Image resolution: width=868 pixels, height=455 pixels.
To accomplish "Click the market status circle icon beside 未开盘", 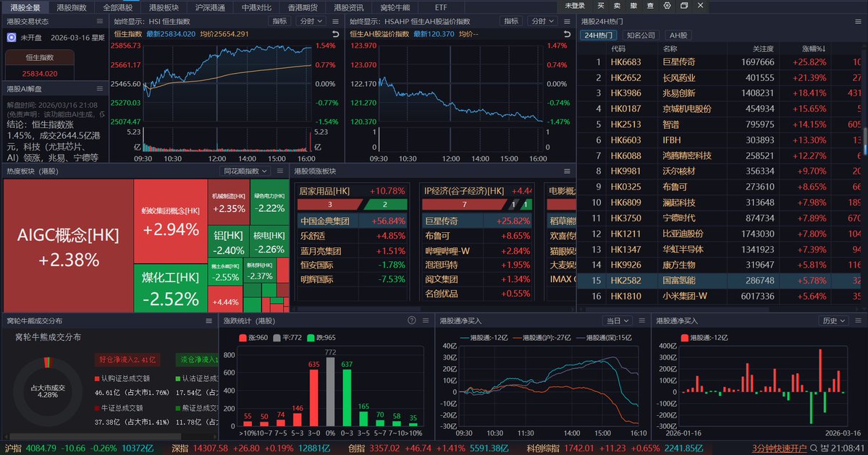I will point(12,38).
